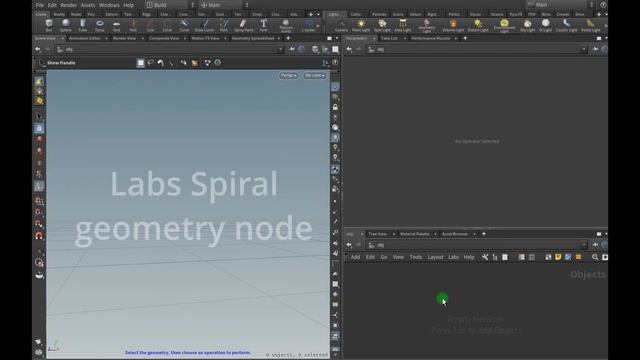Add new tab next to Geometry Spreadsheet

288,38
